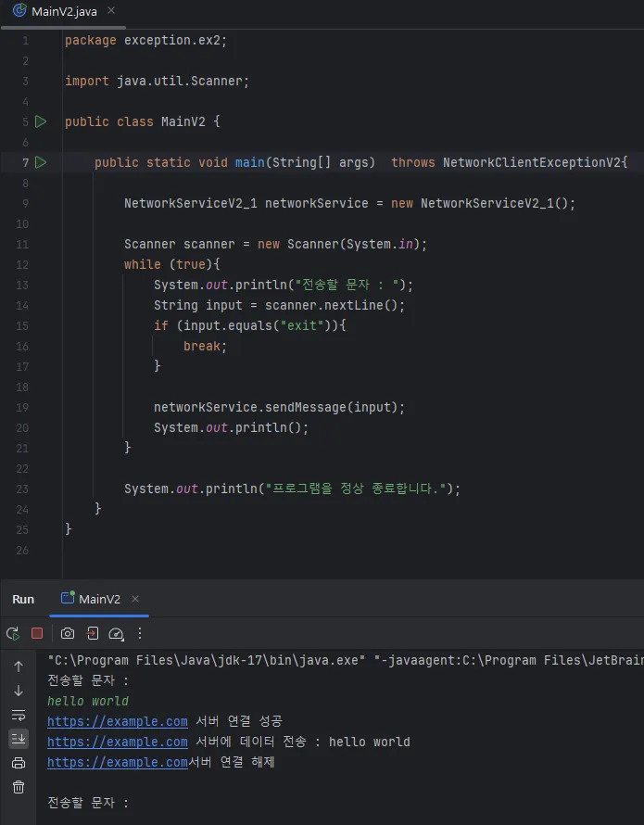Click the "exit" string literal
The height and width of the screenshot is (825, 644).
[302, 325]
